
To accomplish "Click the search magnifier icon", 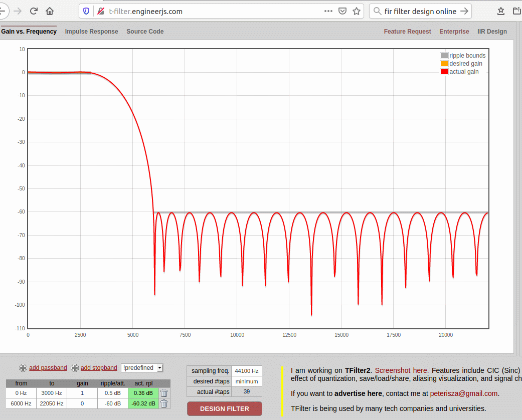I will 377,11.
